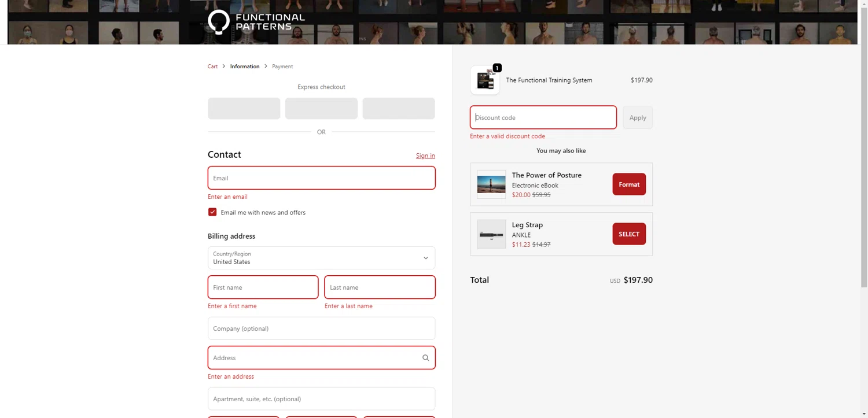Click Format button for The Power of Posture
Viewport: 868px width, 418px height.
pos(629,184)
